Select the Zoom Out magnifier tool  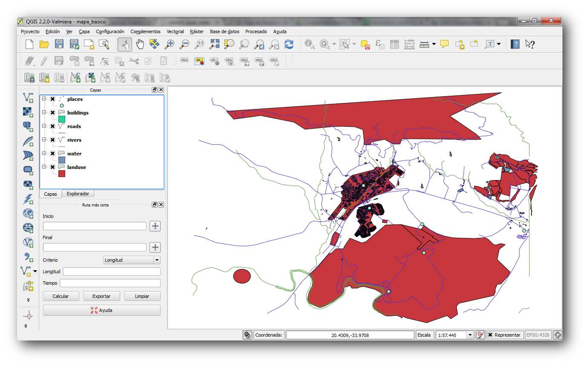tap(184, 44)
